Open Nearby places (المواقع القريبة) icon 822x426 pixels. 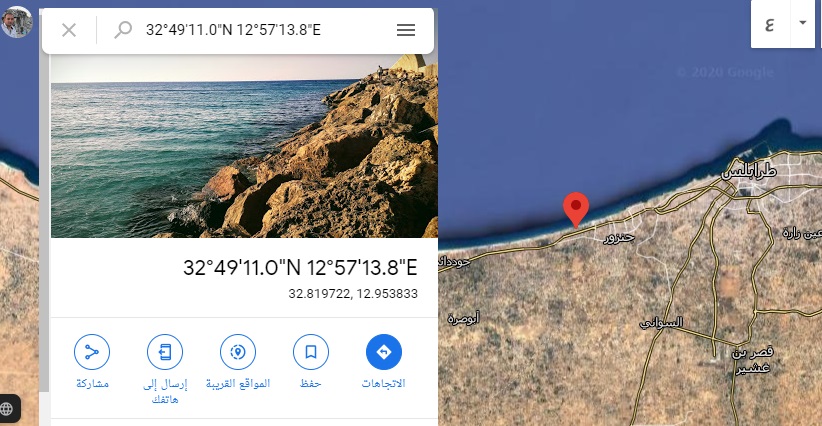click(x=238, y=352)
